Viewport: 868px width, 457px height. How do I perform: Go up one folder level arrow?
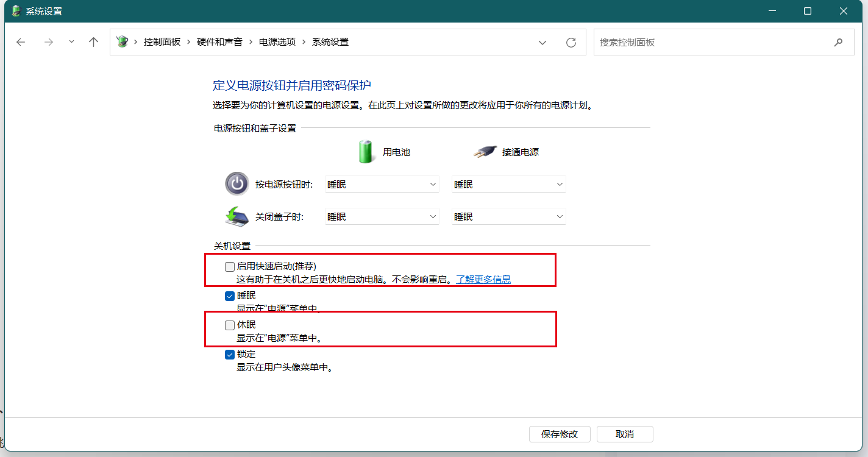(x=93, y=42)
